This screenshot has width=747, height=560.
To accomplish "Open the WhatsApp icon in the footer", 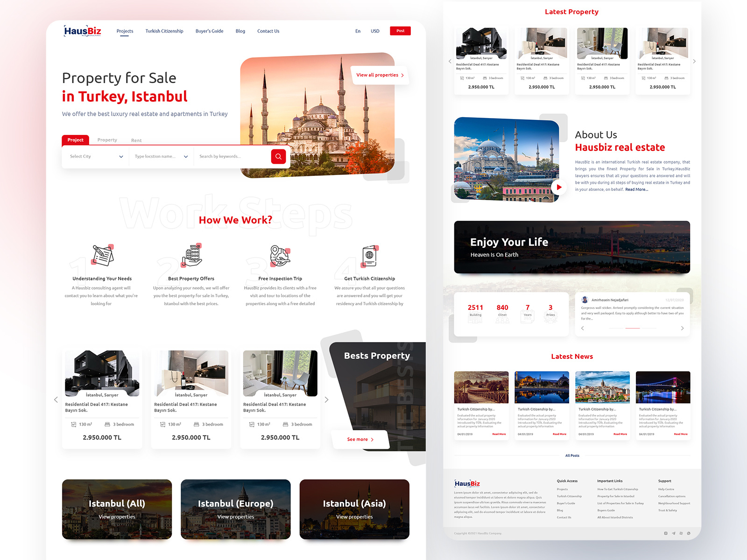I will click(x=689, y=533).
